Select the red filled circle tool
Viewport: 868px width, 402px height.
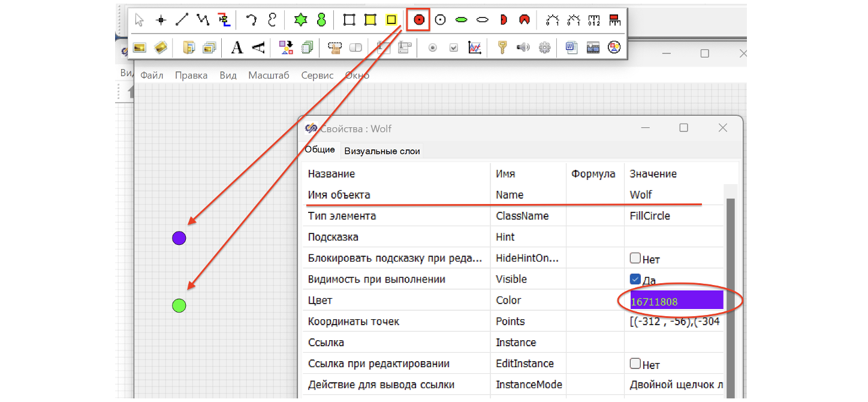419,20
